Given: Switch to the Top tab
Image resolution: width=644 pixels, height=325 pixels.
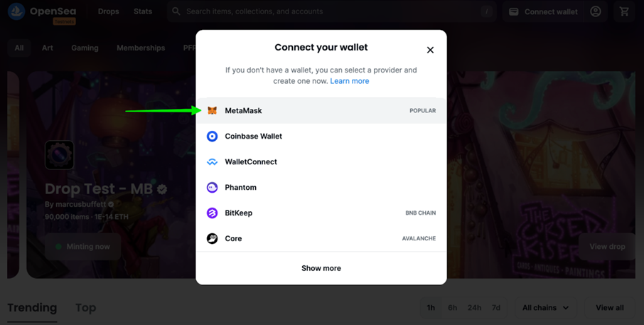Looking at the screenshot, I should (85, 308).
